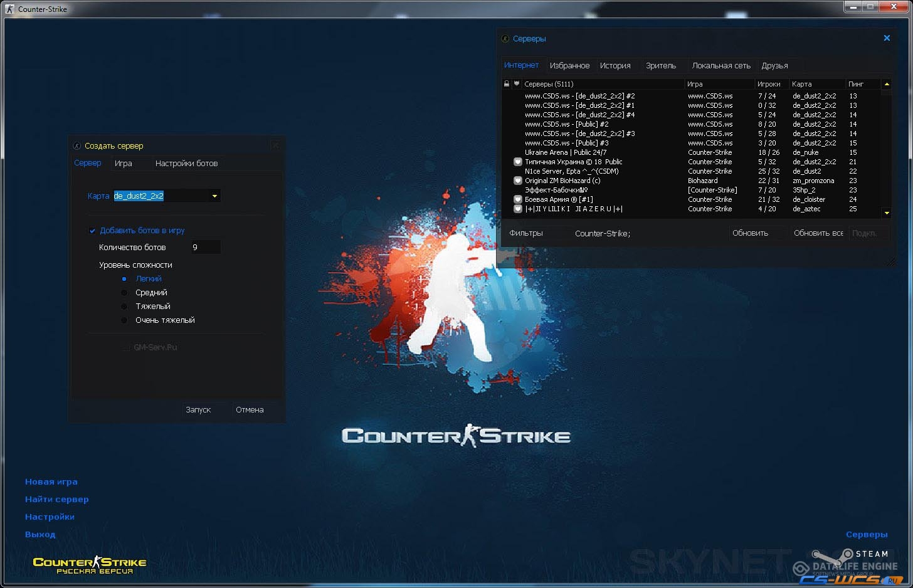The height and width of the screenshot is (588, 913).
Task: Select Тяжелый difficulty radio button
Action: pos(124,307)
